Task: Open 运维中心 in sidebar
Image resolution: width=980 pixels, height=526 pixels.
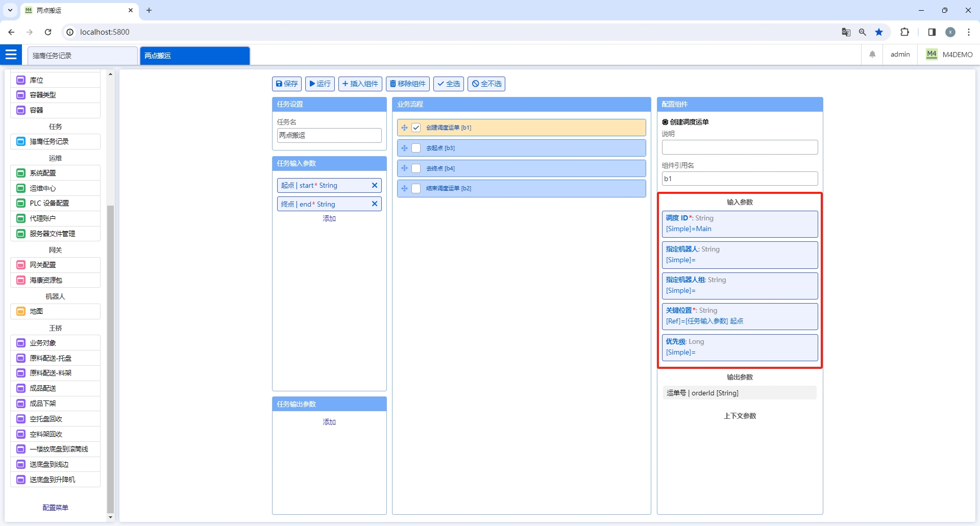Action: coord(55,188)
